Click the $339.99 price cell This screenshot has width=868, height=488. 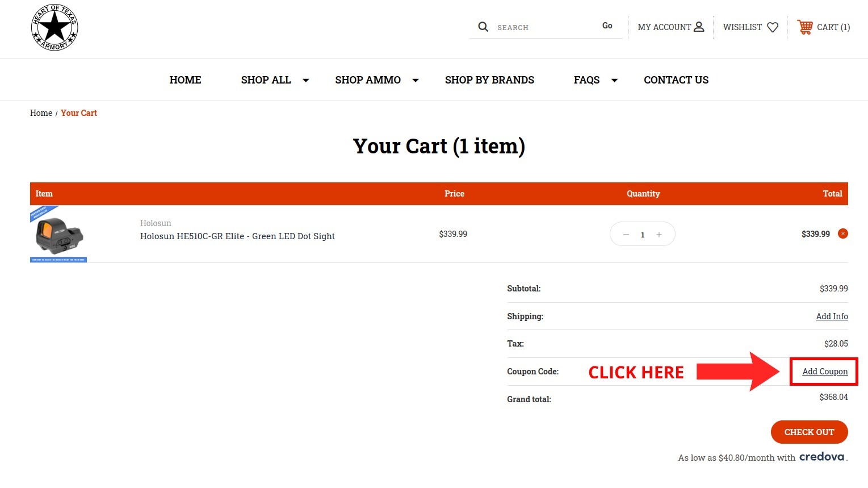(x=453, y=234)
